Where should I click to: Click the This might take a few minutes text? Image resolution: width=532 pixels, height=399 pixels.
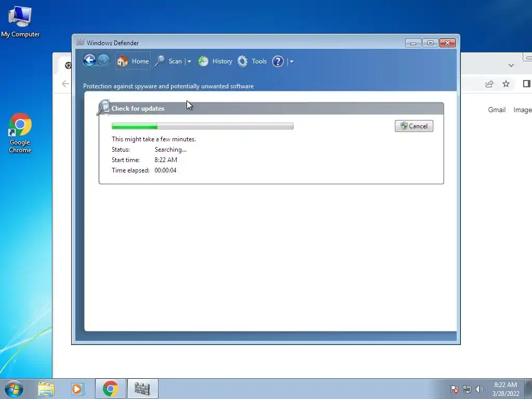coord(154,139)
